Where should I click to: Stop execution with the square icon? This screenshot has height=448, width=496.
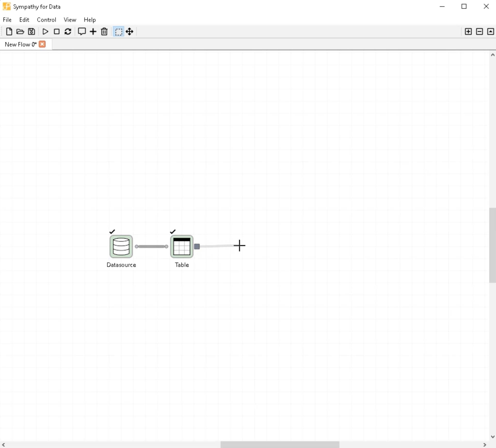(x=56, y=31)
